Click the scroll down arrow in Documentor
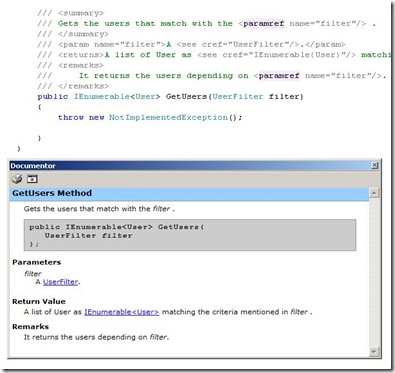This screenshot has height=373, width=395. (374, 351)
